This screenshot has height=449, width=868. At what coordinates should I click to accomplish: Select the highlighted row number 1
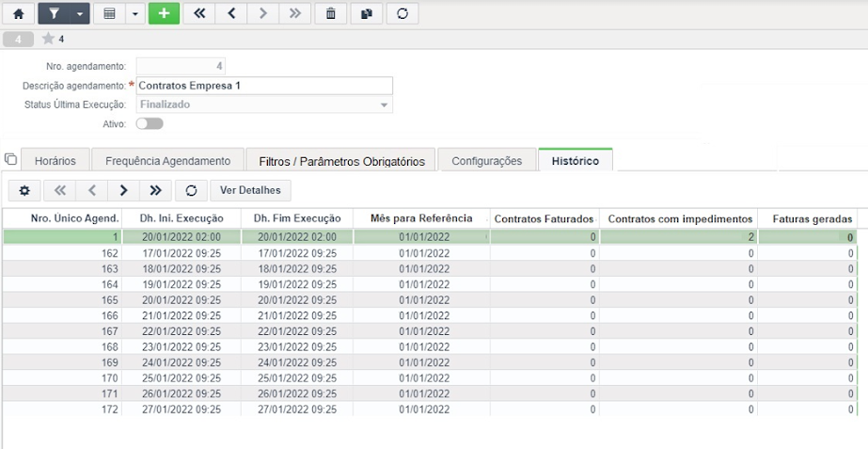coord(430,237)
